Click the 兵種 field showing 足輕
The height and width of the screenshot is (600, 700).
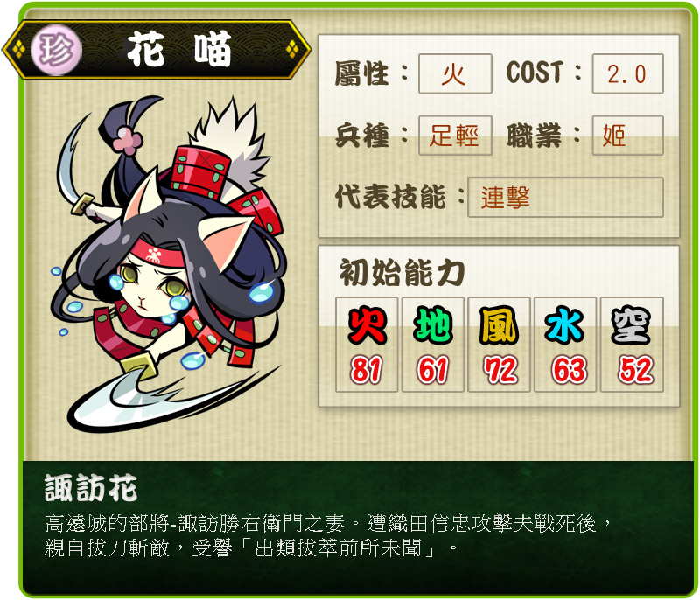click(455, 136)
